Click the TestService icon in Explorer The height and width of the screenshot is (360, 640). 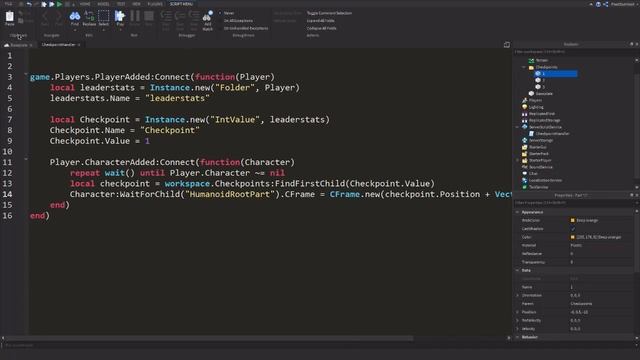524,187
